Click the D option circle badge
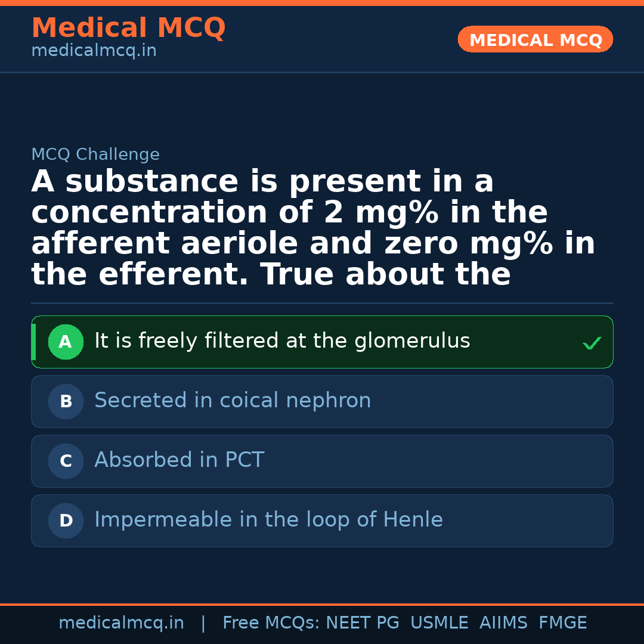The width and height of the screenshot is (644, 644). [x=66, y=521]
